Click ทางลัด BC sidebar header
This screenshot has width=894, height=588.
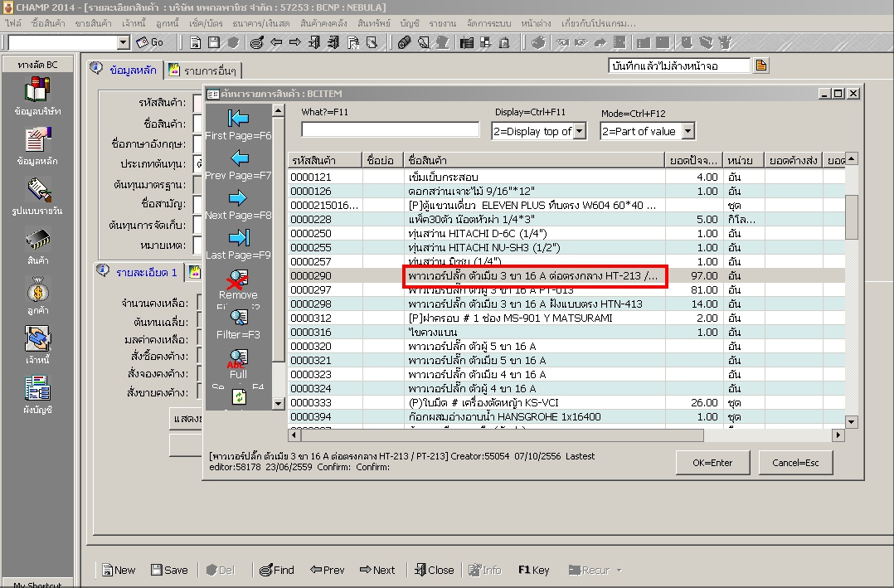[37, 65]
